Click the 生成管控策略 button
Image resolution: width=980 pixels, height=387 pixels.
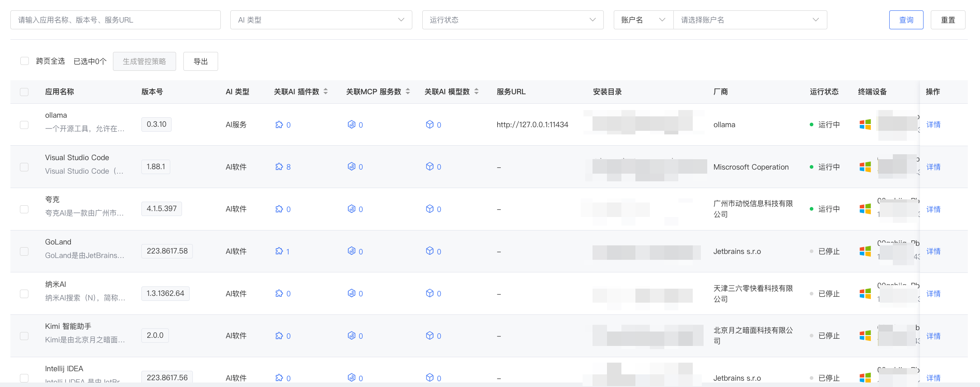pos(145,61)
